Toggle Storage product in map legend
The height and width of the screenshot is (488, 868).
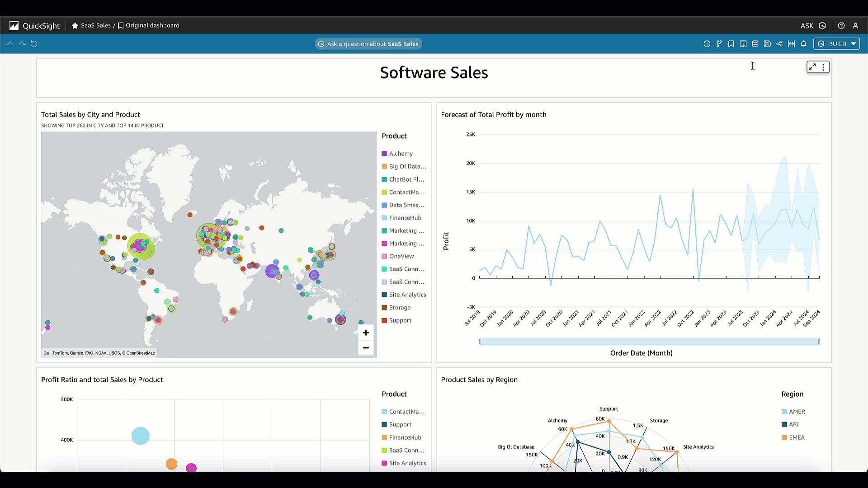pos(400,308)
